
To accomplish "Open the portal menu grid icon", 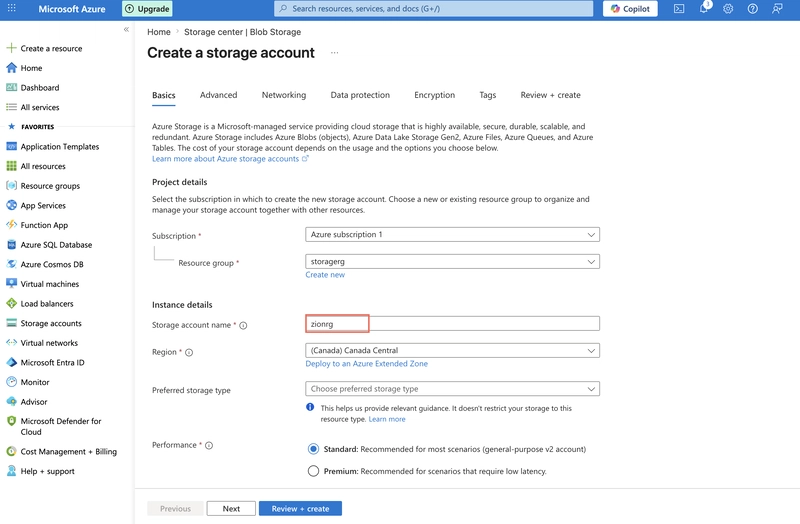I will coord(11,8).
